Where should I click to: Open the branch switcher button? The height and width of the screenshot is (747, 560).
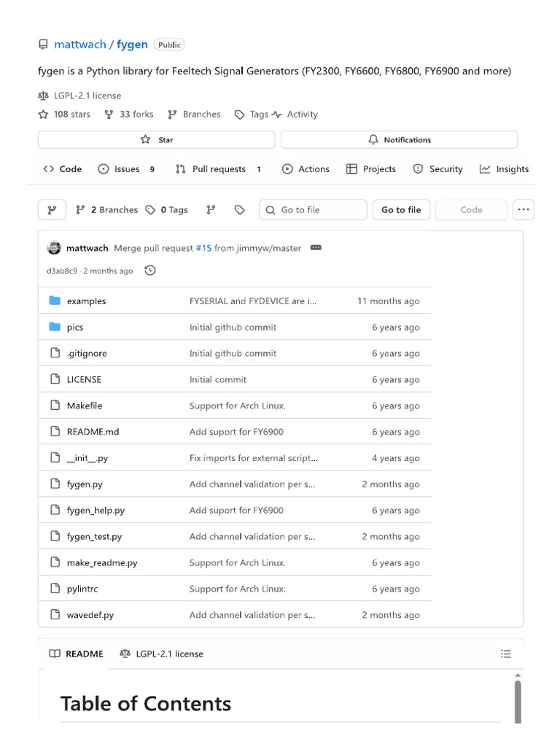(52, 210)
